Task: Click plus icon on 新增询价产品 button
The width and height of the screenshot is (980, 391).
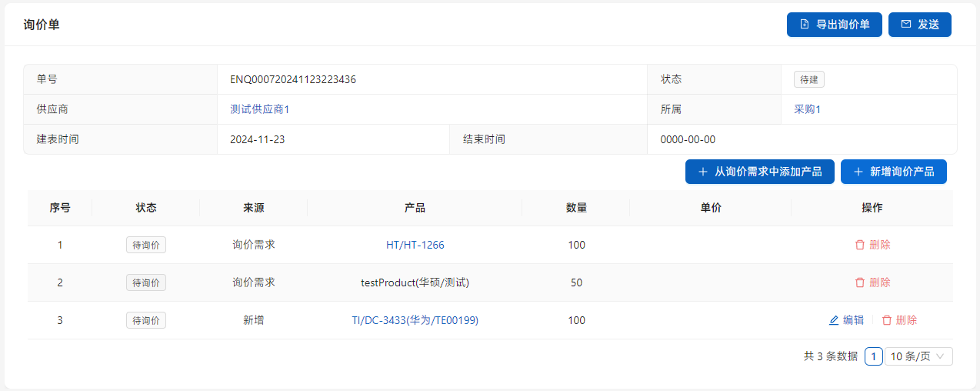Action: 858,172
